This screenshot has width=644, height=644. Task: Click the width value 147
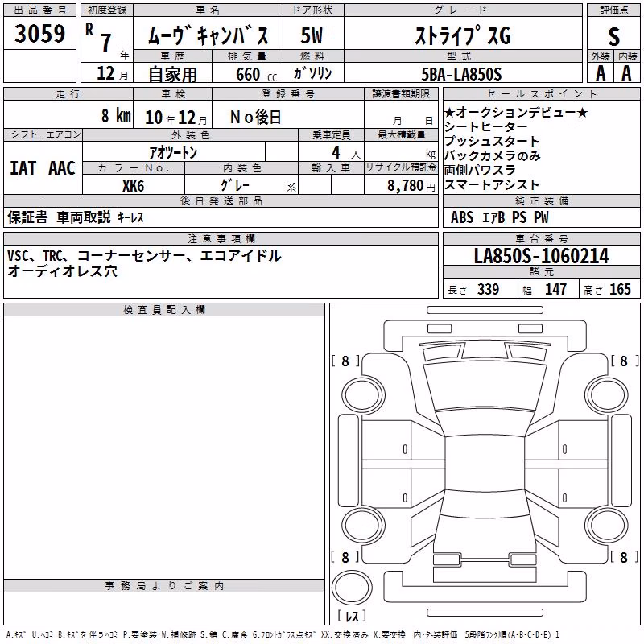click(x=555, y=289)
